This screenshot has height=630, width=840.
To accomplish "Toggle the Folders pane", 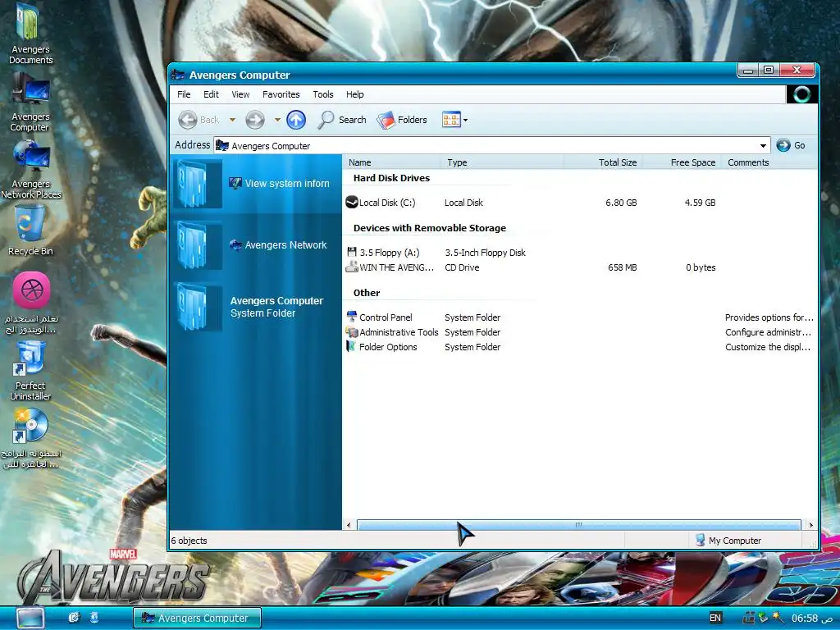I will pyautogui.click(x=402, y=120).
